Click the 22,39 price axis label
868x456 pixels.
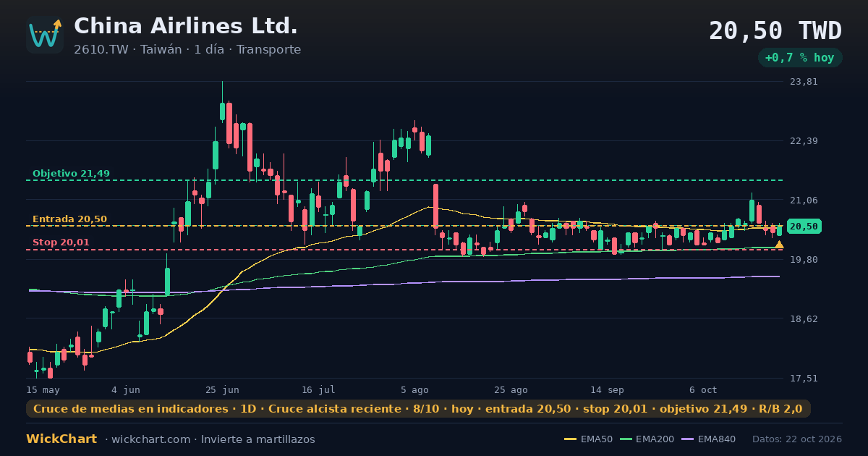pos(804,141)
